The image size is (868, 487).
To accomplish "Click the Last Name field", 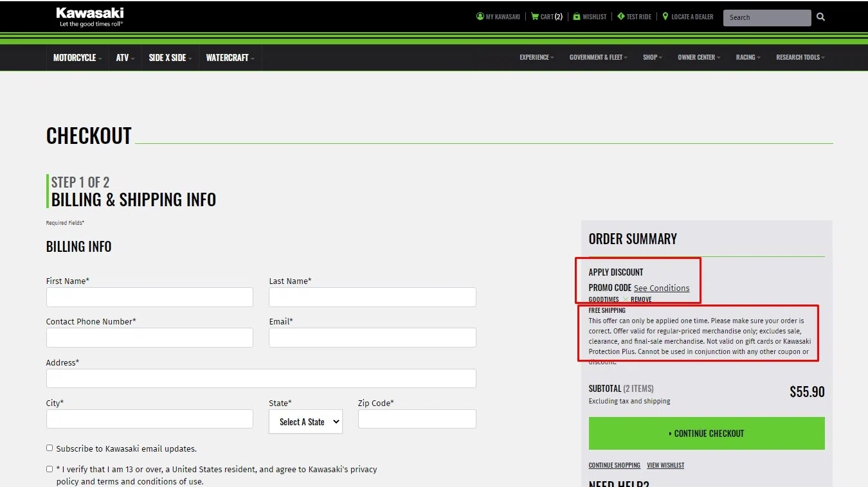I will click(372, 297).
